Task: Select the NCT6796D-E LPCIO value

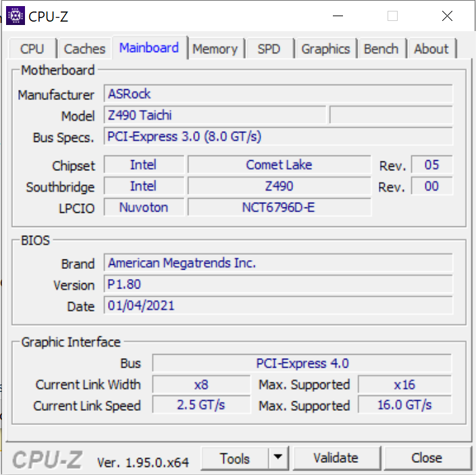Action: [x=280, y=207]
